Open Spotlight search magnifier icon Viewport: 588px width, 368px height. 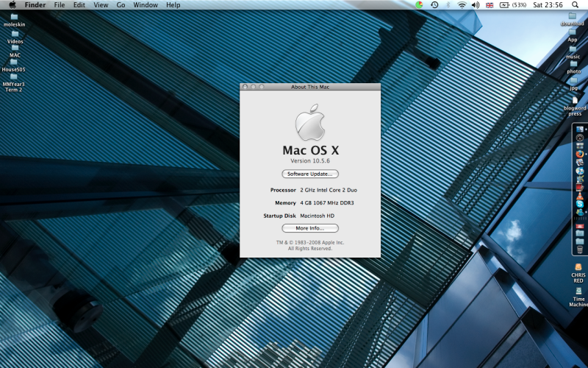(x=575, y=5)
